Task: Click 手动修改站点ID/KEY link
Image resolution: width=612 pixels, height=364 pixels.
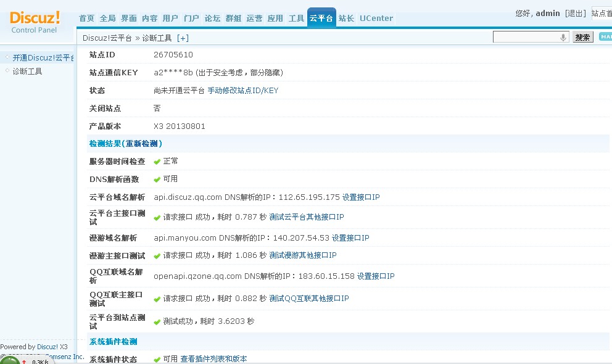Action: coord(243,91)
